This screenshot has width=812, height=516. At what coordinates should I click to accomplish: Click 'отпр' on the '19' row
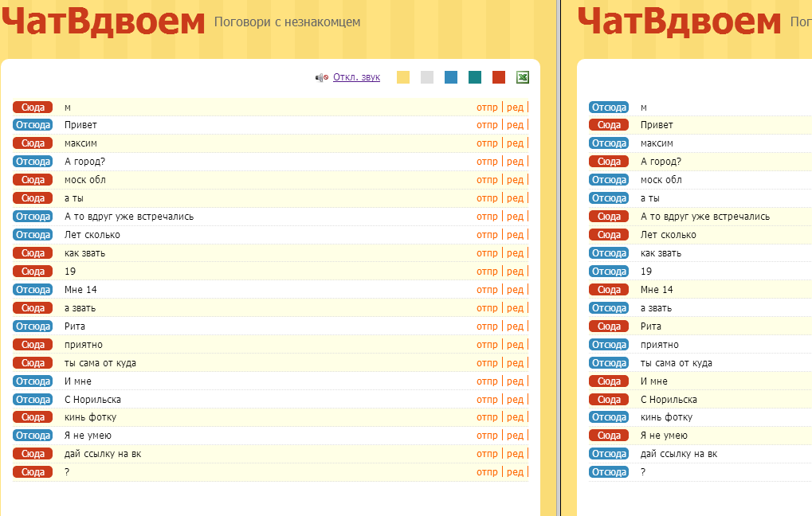coord(487,272)
